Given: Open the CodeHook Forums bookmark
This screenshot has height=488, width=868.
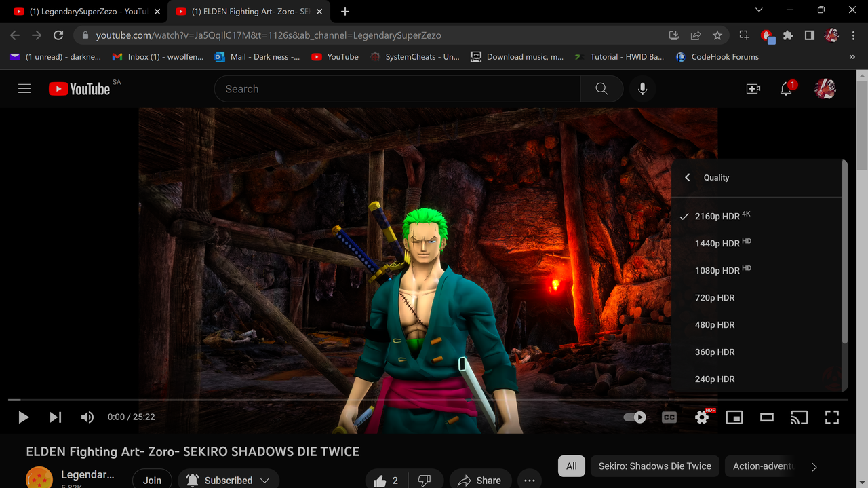Looking at the screenshot, I should (x=717, y=57).
